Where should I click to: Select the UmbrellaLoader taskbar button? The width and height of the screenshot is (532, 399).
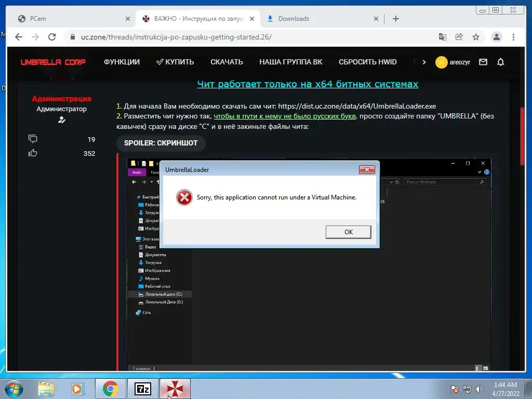(175, 389)
